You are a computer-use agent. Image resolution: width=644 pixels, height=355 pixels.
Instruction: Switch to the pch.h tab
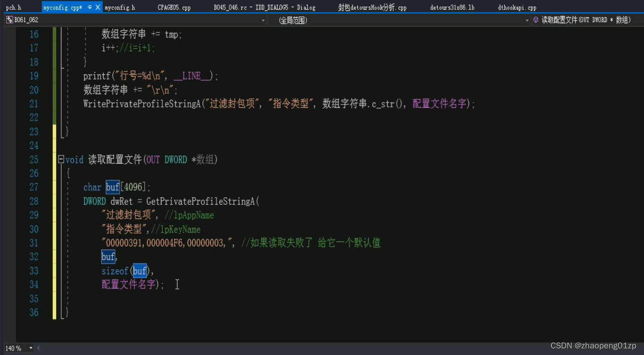coord(13,8)
